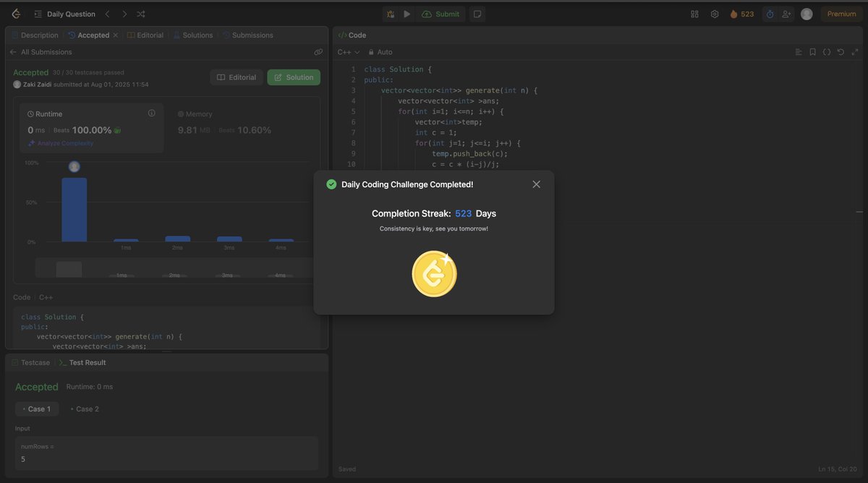Open the Submissions tab

pos(247,35)
